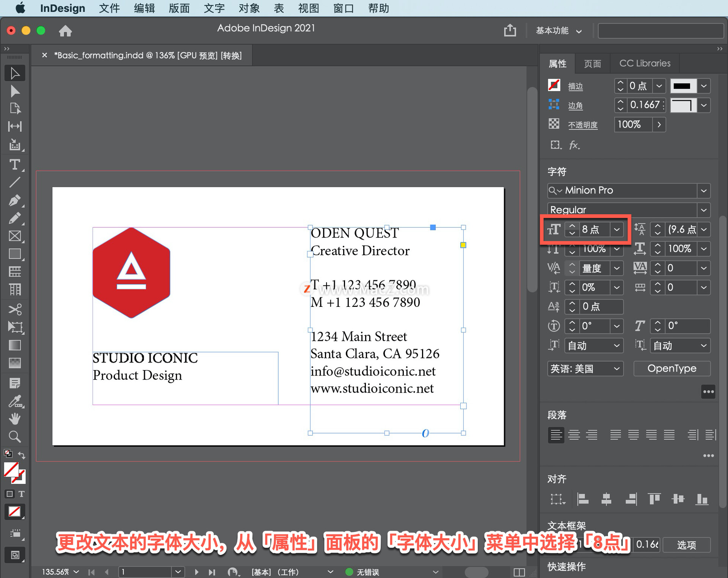Select the Line tool
Image resolution: width=728 pixels, height=578 pixels.
[15, 183]
